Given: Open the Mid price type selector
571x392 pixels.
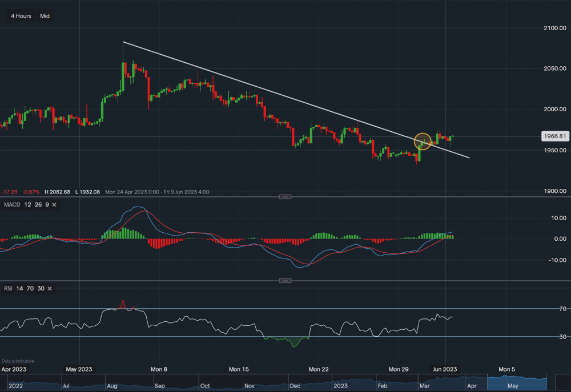Looking at the screenshot, I should click(x=45, y=16).
